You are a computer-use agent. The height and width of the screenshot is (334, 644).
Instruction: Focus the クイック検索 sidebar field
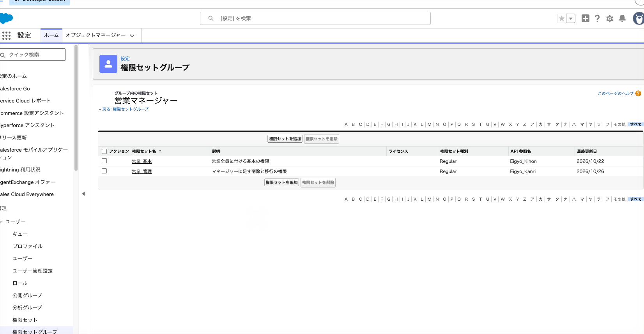point(33,55)
